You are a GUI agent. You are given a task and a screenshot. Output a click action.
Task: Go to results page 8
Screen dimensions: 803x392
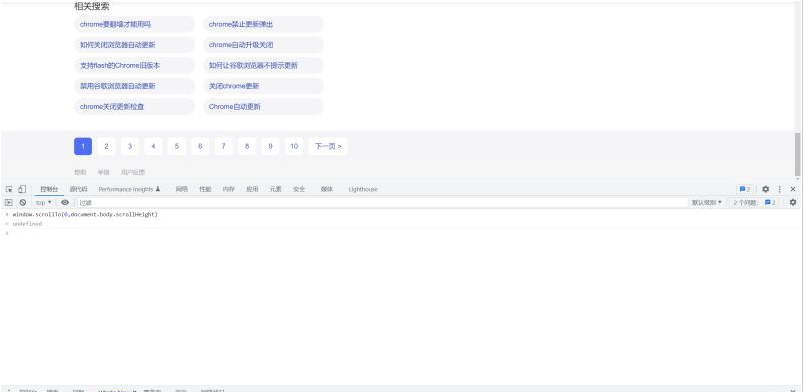coord(247,146)
